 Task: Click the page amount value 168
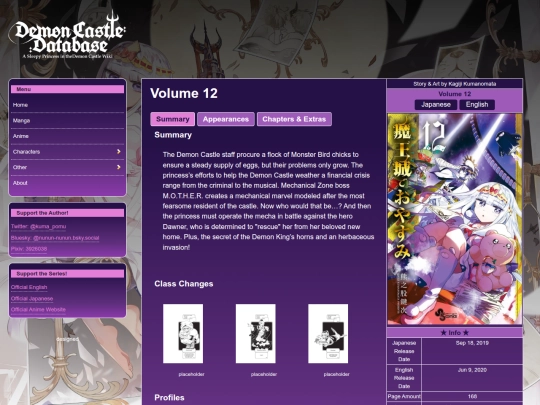click(472, 396)
